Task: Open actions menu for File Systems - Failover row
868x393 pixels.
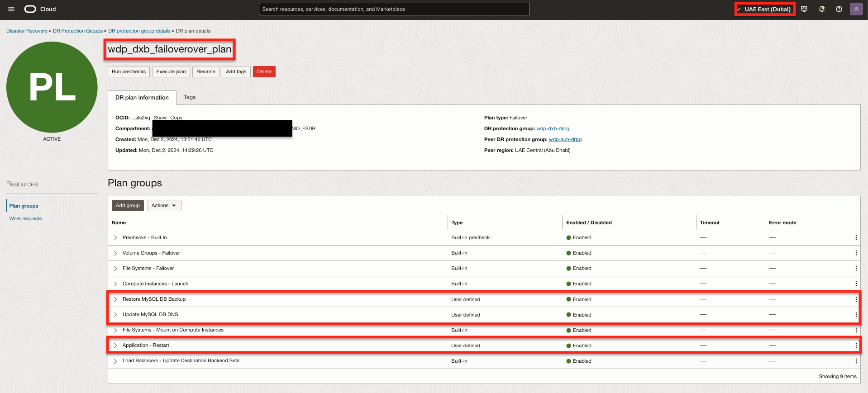Action: coord(856,268)
